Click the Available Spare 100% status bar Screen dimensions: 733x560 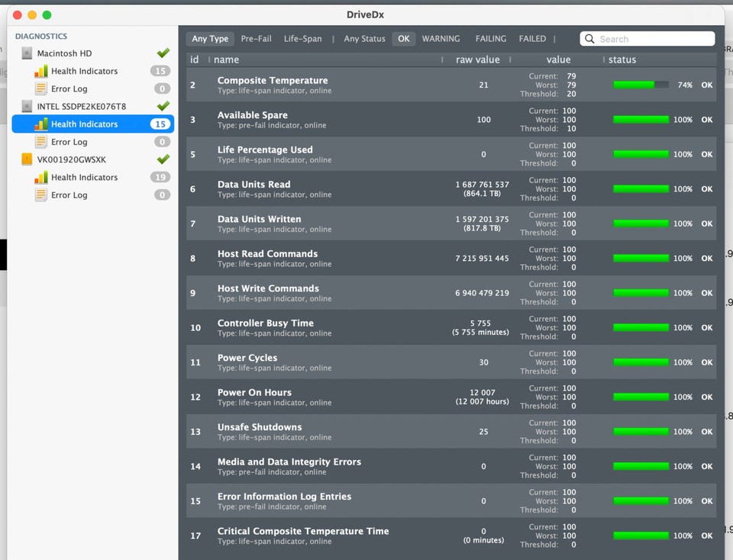(641, 120)
